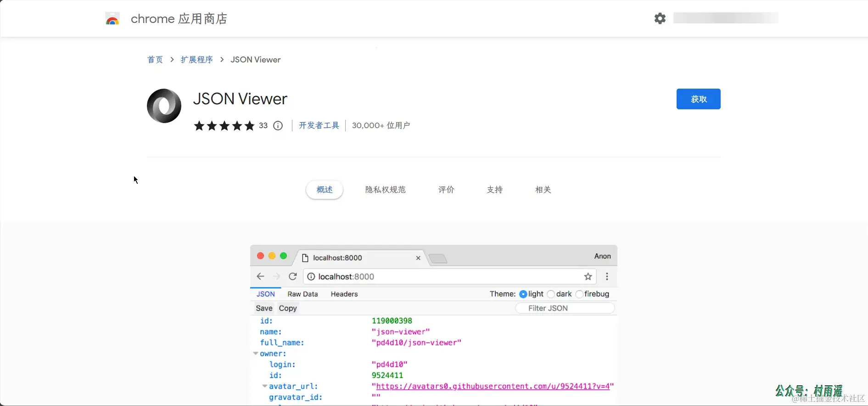
Task: Click the bookmark star in the address bar
Action: pos(588,276)
